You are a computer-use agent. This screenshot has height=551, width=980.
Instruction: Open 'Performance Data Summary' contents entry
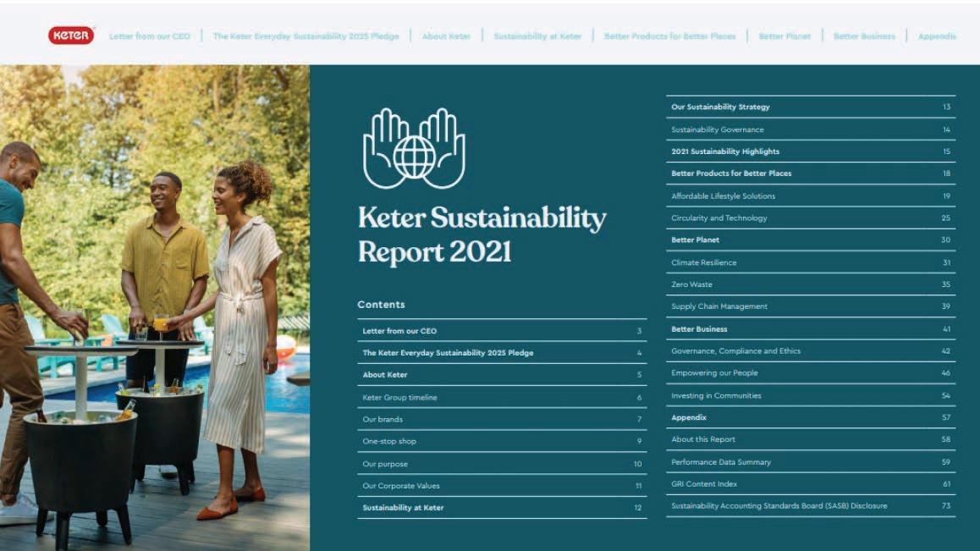[811, 461]
